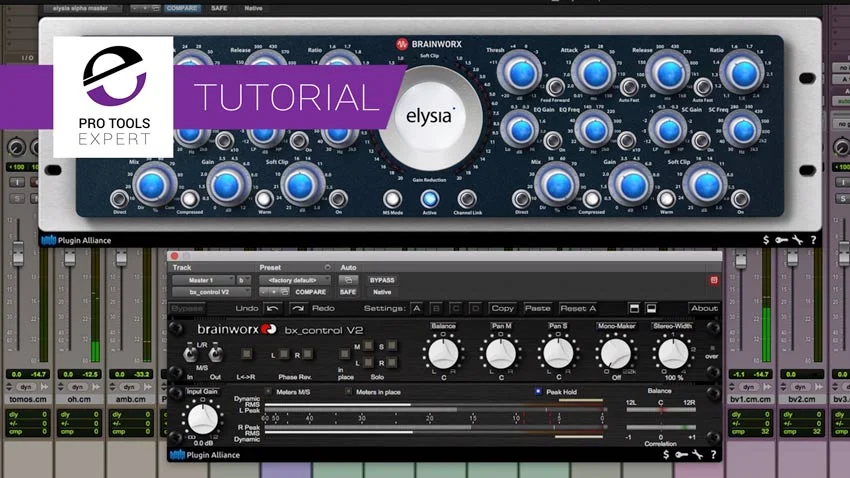
Task: Click the Mono-Maker knob
Action: coord(615,354)
